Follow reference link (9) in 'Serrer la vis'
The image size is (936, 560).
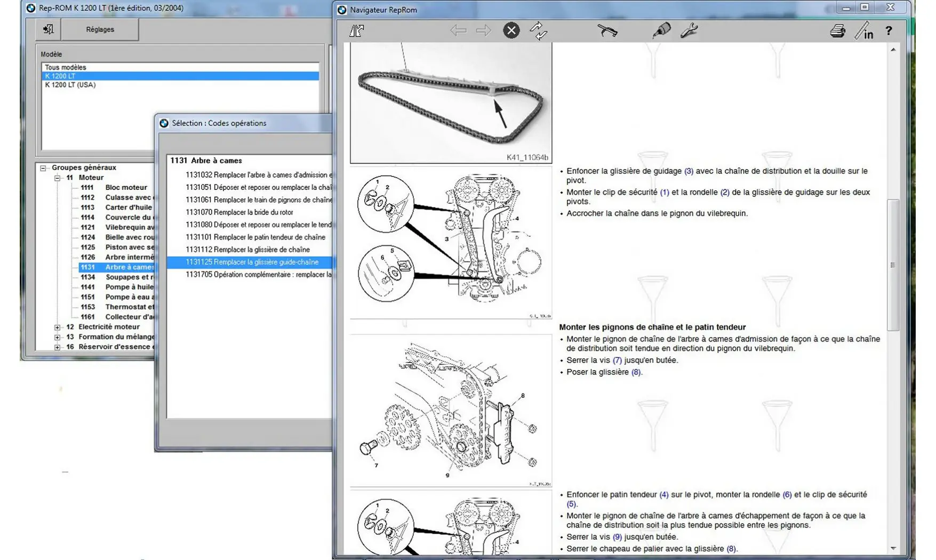pyautogui.click(x=617, y=537)
